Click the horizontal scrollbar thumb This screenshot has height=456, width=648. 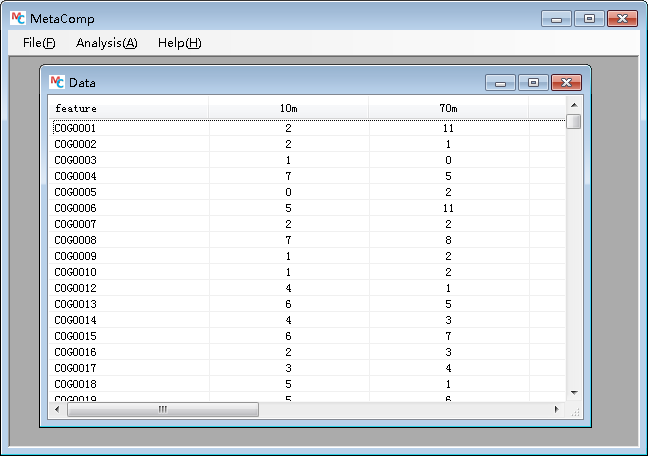(x=162, y=410)
